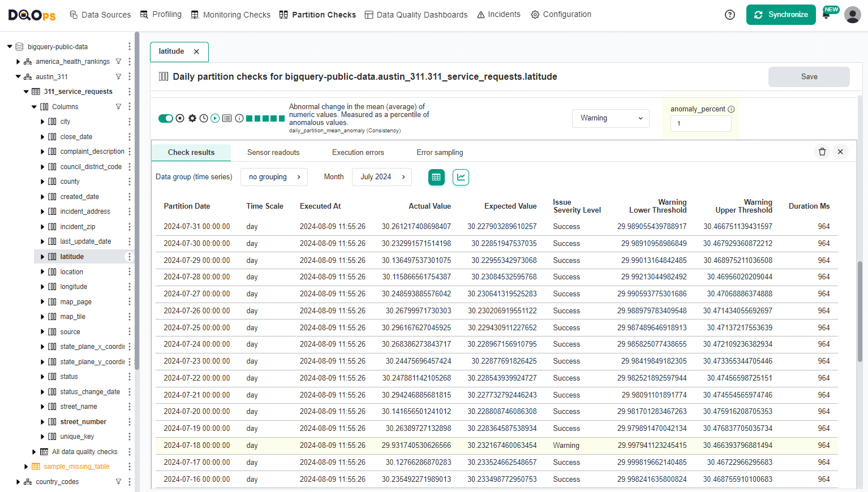Expand All data quality checks node
The image size is (868, 492).
[x=34, y=452]
